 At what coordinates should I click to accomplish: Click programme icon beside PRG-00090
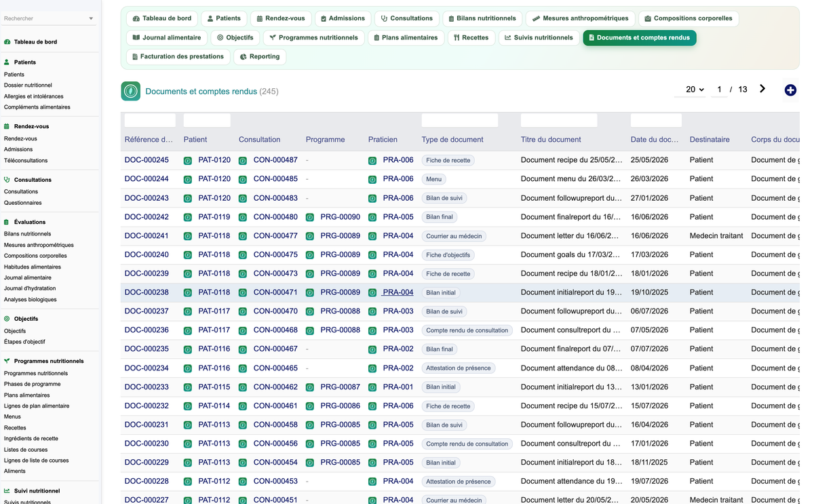point(310,217)
